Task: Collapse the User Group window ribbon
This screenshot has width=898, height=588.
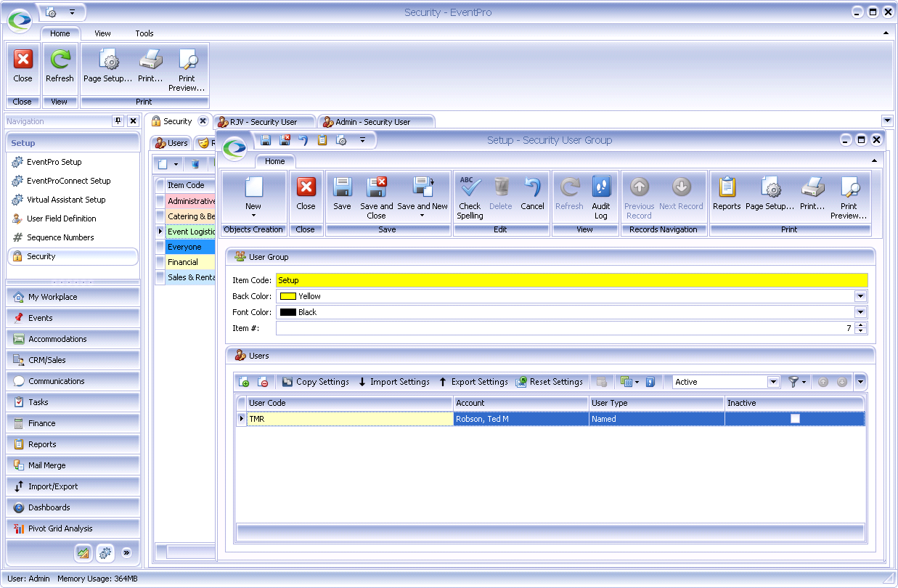Action: (874, 160)
